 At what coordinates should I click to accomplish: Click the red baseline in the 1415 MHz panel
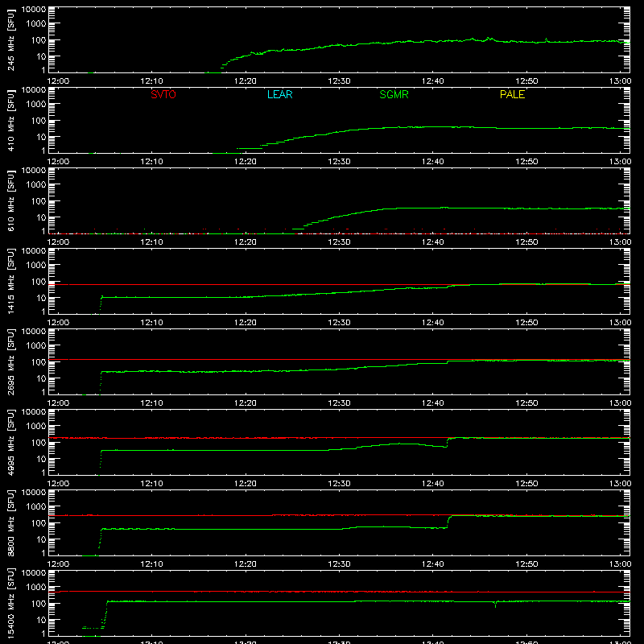[339, 284]
